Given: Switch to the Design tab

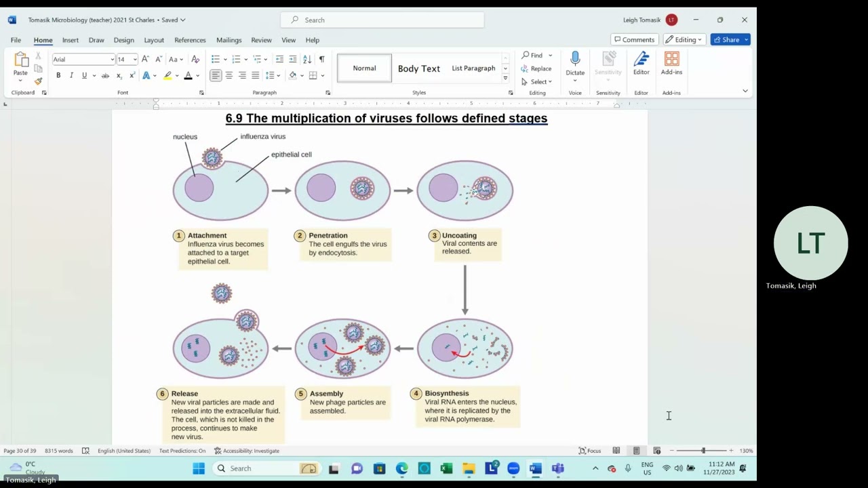Looking at the screenshot, I should (123, 40).
